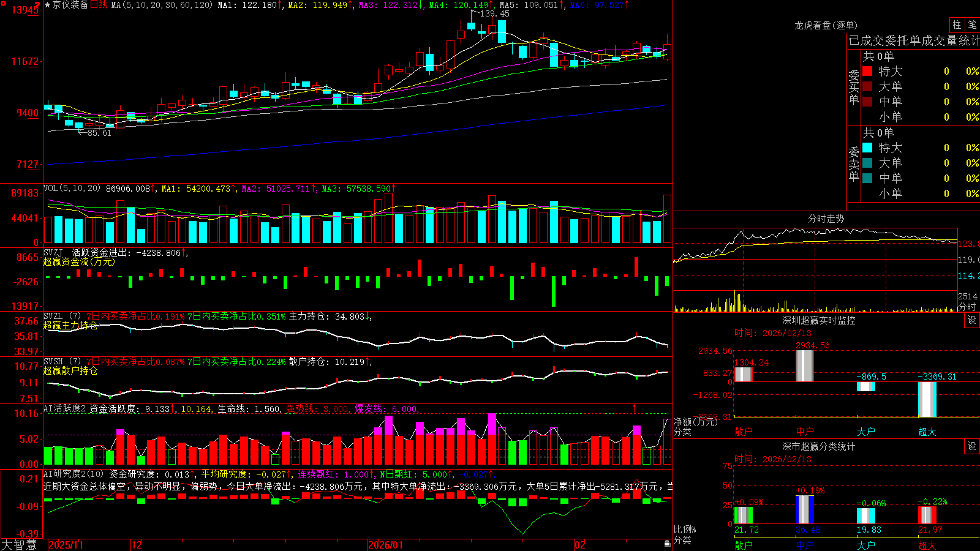Click the green 21.72 散户 bar in classification stats

(744, 515)
